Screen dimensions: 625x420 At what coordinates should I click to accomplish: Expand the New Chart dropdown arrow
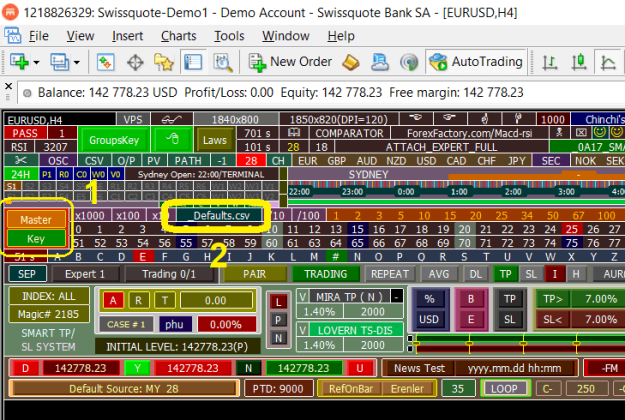[36, 63]
